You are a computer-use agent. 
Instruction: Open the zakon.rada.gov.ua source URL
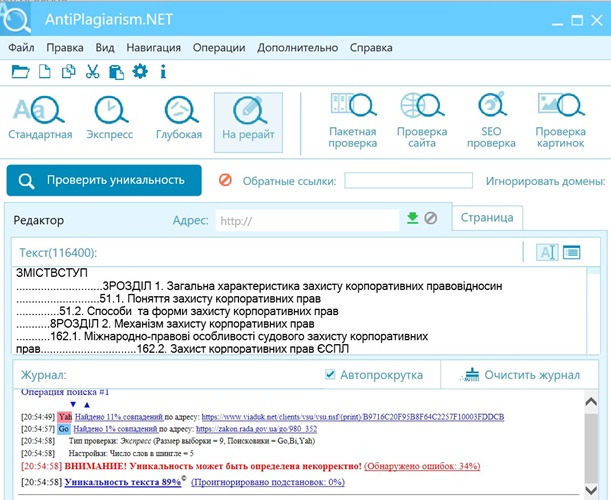coord(256,429)
